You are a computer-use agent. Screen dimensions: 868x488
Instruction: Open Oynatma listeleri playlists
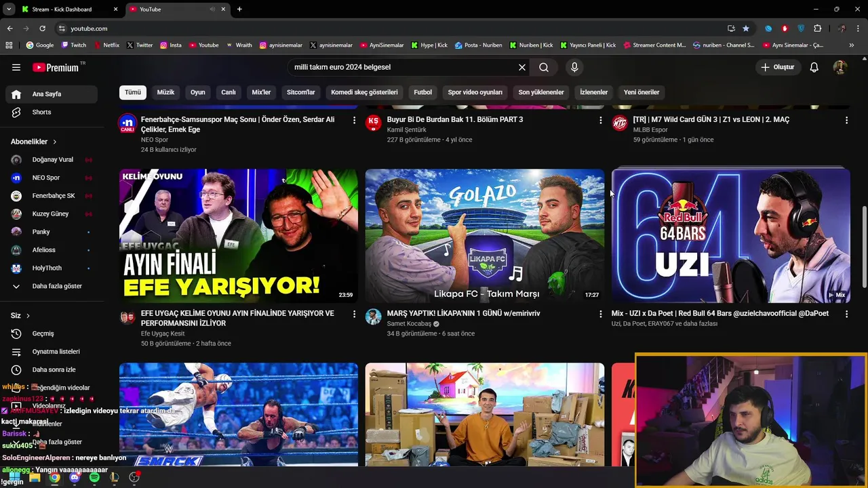pos(52,352)
